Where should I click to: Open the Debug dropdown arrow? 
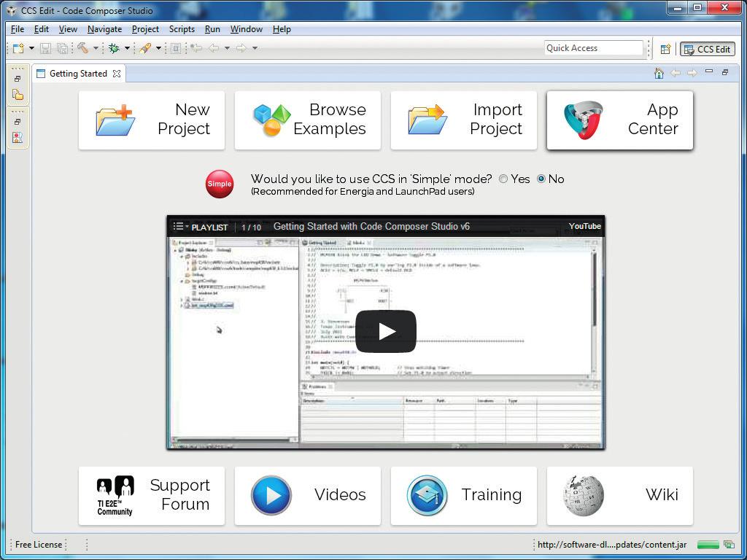[127, 48]
